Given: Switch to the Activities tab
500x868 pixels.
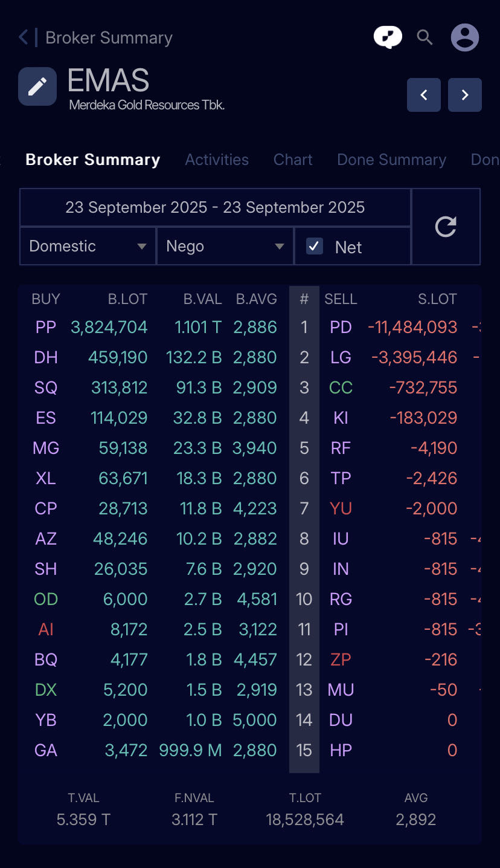Looking at the screenshot, I should (x=217, y=160).
